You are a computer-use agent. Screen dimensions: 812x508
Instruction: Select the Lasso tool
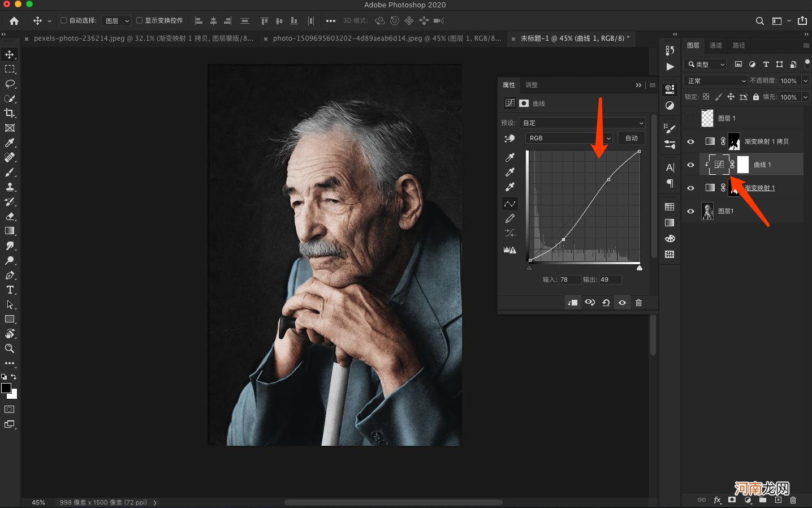point(10,84)
